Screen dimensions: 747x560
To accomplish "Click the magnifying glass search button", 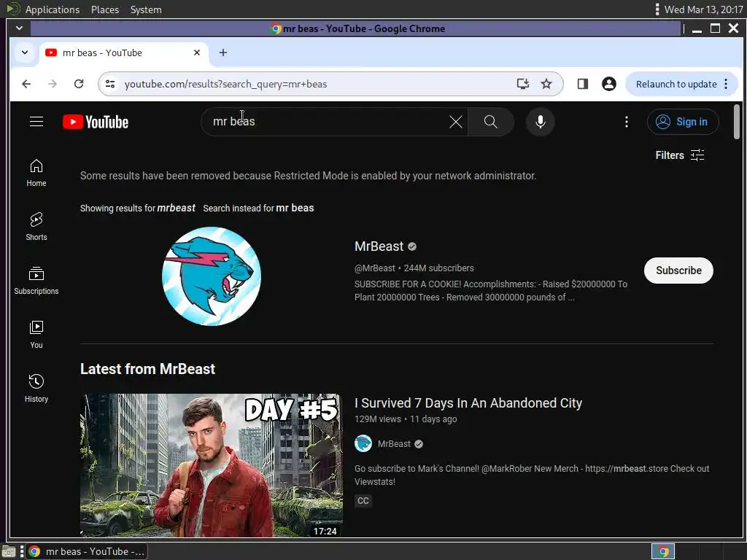I will point(491,122).
